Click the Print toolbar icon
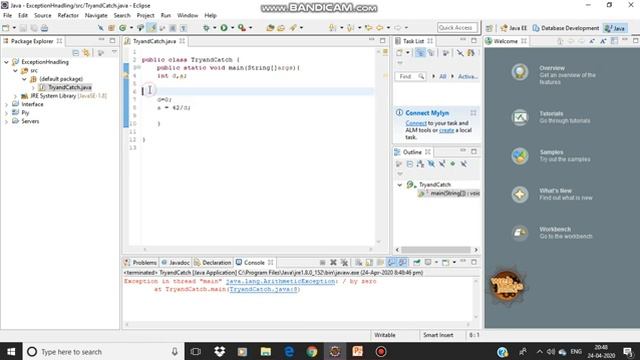Screen dimensions: 640x360 tap(44, 28)
